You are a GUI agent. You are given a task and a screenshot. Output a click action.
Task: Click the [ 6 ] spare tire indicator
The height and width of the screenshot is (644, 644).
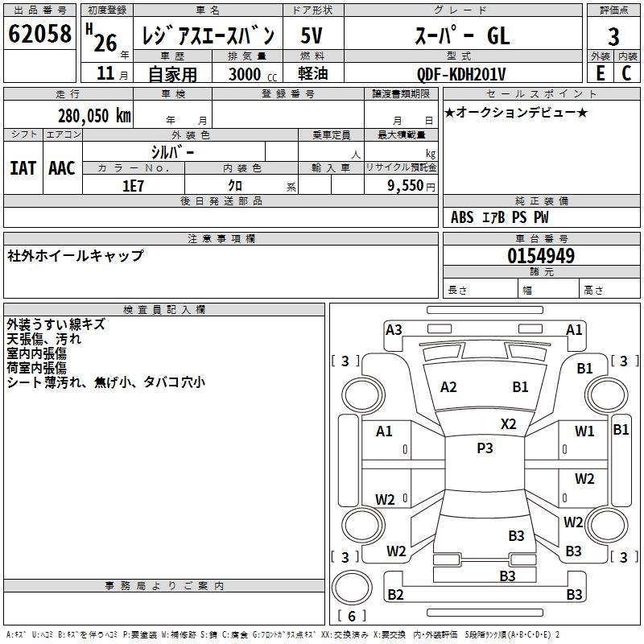coord(352,616)
